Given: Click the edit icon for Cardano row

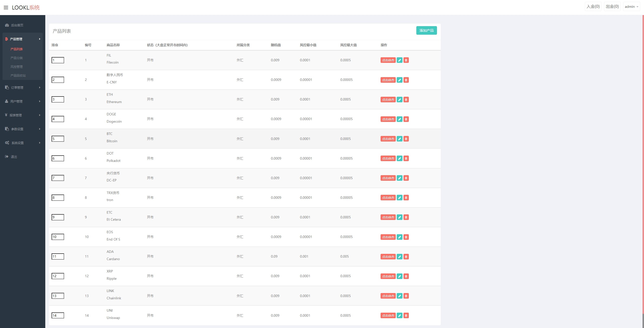Looking at the screenshot, I should pos(399,257).
